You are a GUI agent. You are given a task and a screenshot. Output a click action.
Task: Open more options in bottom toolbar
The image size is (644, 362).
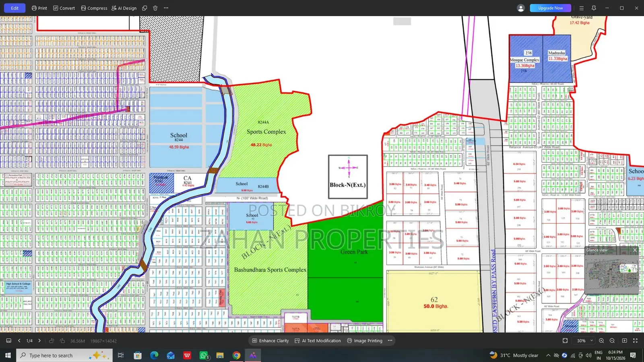tap(390, 341)
